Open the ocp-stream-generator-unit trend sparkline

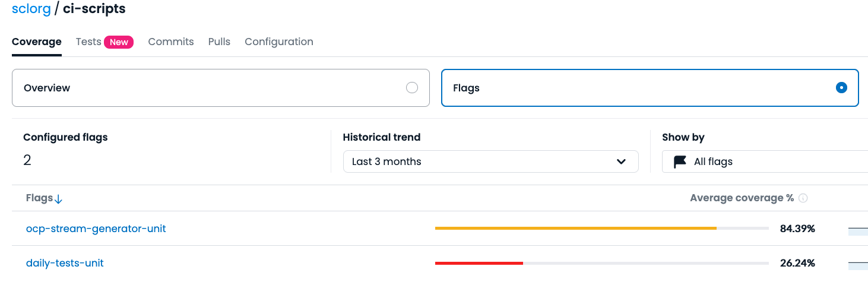coord(858,229)
